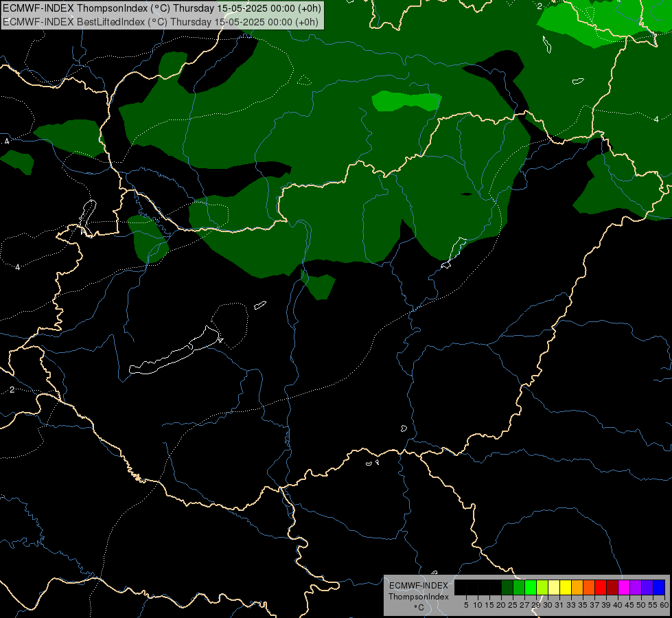The width and height of the screenshot is (672, 618).
Task: Click the medium green 25–27 legend swatch
Action: tap(519, 587)
